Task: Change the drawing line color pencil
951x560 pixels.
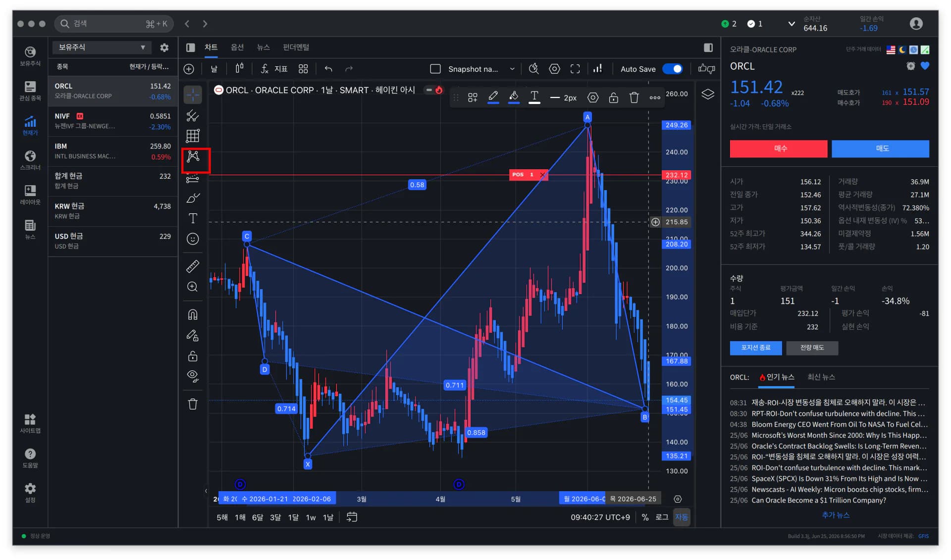Action: click(x=493, y=98)
